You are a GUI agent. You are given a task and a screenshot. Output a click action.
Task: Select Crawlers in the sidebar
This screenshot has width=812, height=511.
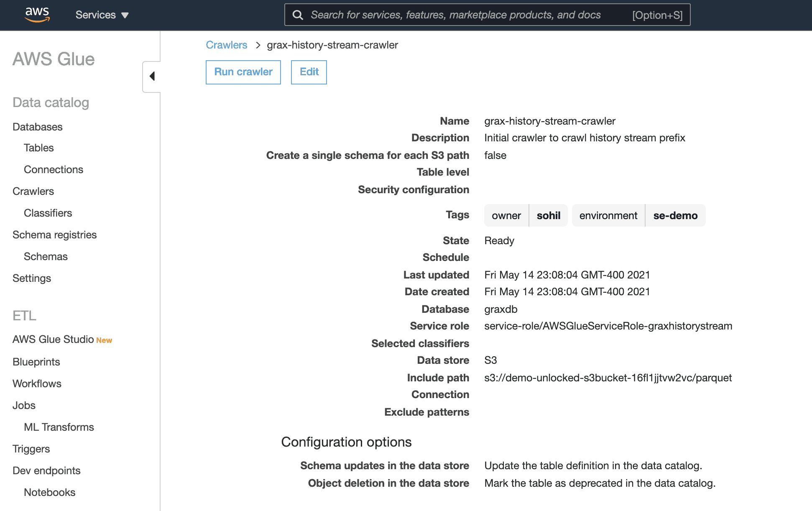tap(33, 191)
